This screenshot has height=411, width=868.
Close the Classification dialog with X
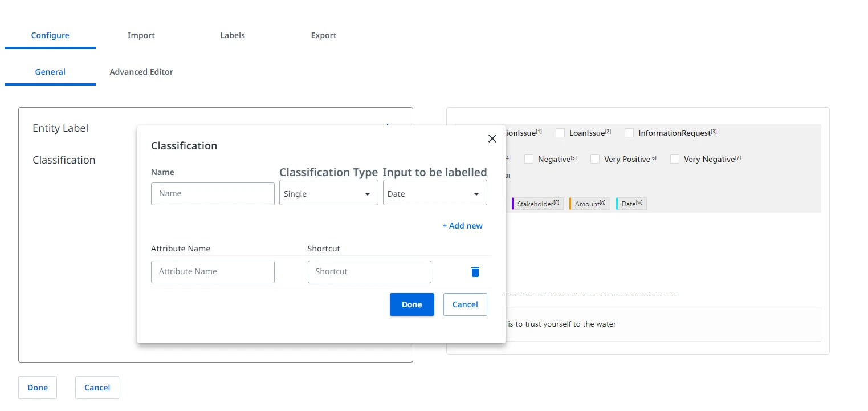[x=492, y=139]
